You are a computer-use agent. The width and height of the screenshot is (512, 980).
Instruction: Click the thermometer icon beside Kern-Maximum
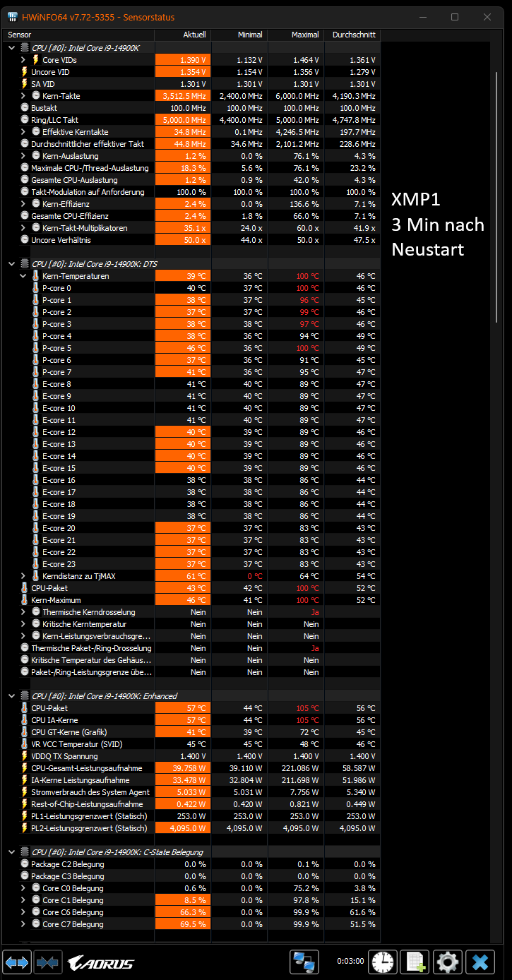pos(25,600)
